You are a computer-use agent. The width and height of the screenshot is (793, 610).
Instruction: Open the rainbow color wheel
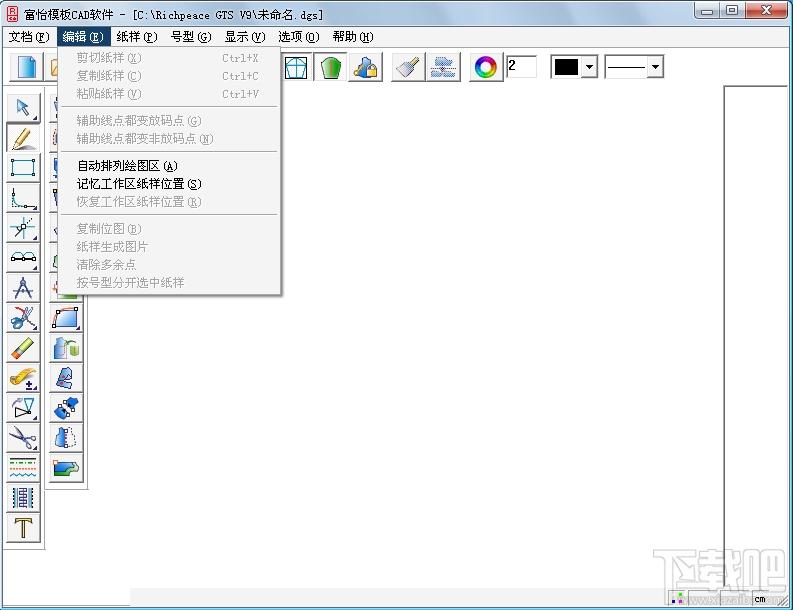[x=486, y=67]
